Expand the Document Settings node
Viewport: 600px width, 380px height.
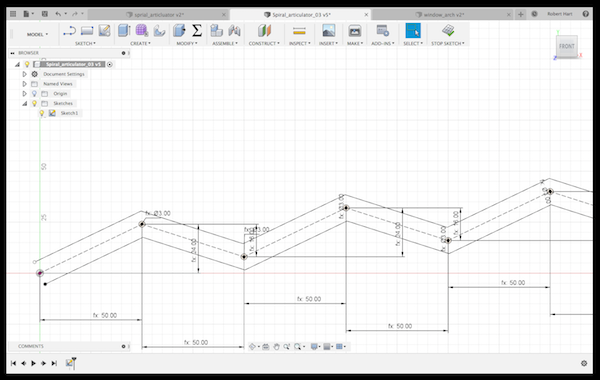24,74
